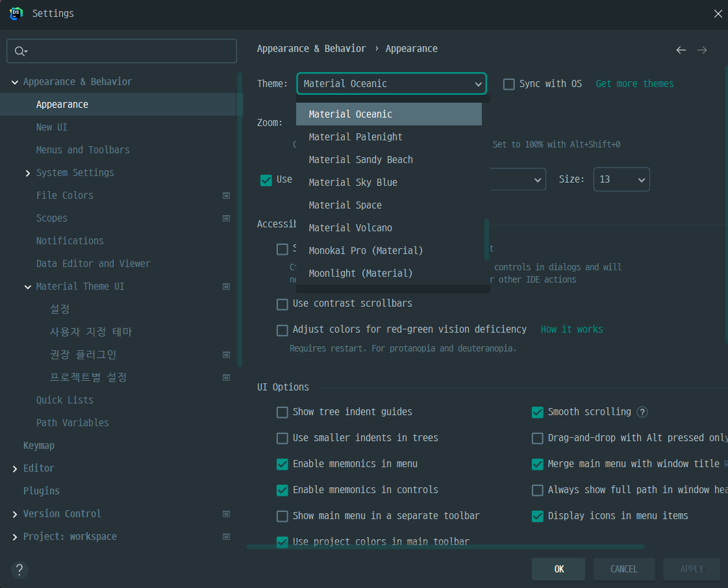Open Data Editor and Viewer page
The height and width of the screenshot is (588, 728).
pyautogui.click(x=94, y=264)
